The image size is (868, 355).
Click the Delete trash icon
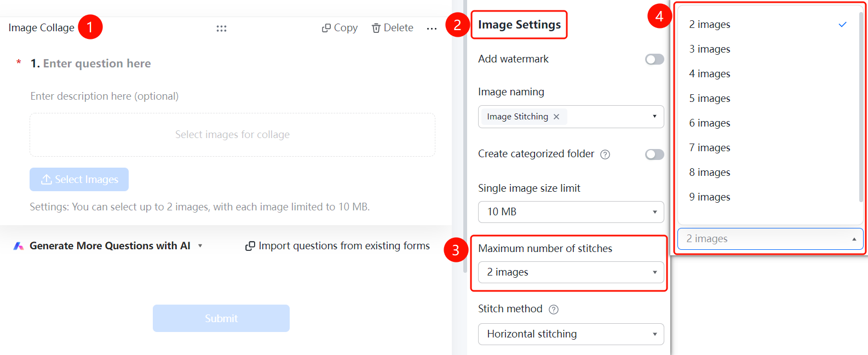(376, 28)
